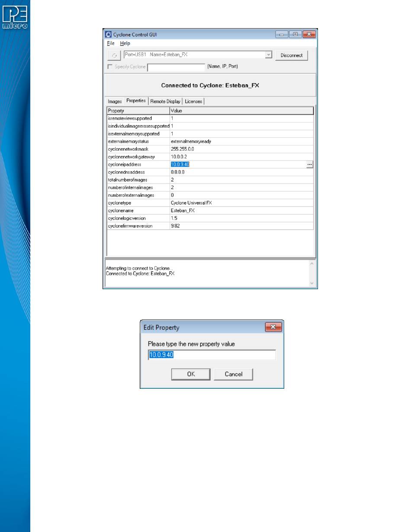Image resolution: width=411 pixels, height=532 pixels.
Task: Select the cyclonenetworkmask property
Action: [x=138, y=149]
